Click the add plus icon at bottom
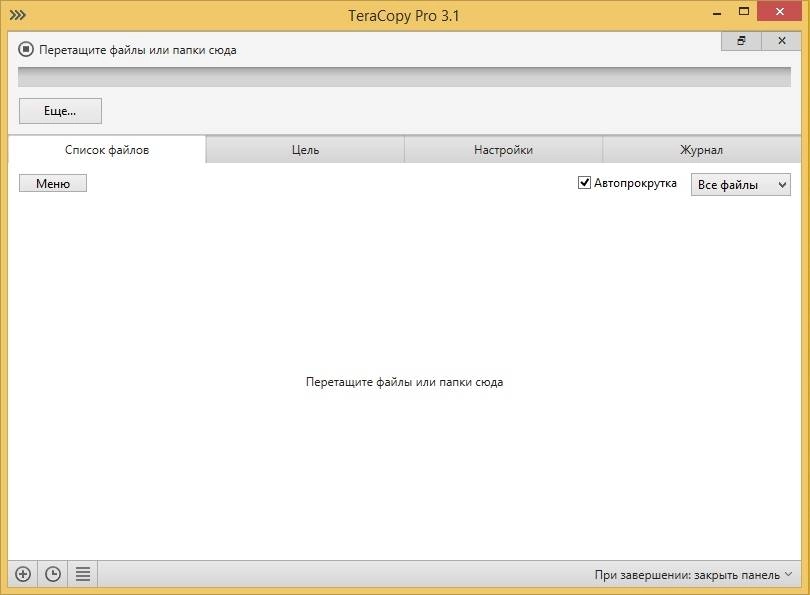This screenshot has width=810, height=595. tap(23, 574)
